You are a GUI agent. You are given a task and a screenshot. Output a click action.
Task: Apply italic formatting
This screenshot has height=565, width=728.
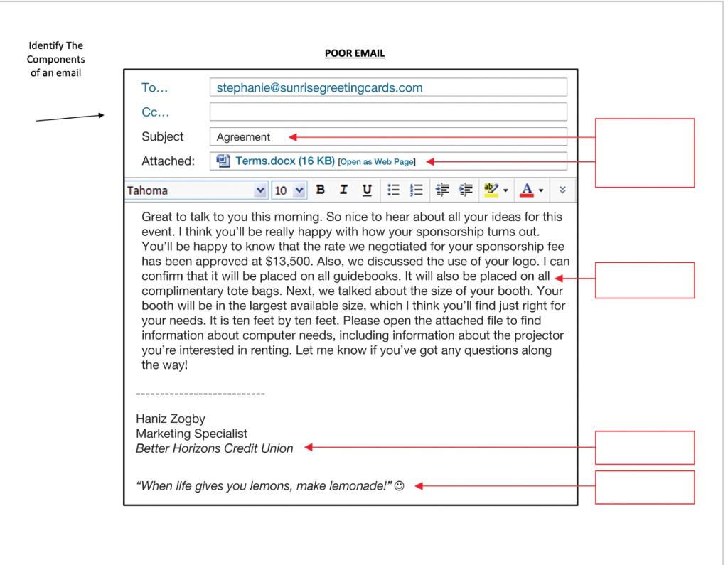[344, 190]
